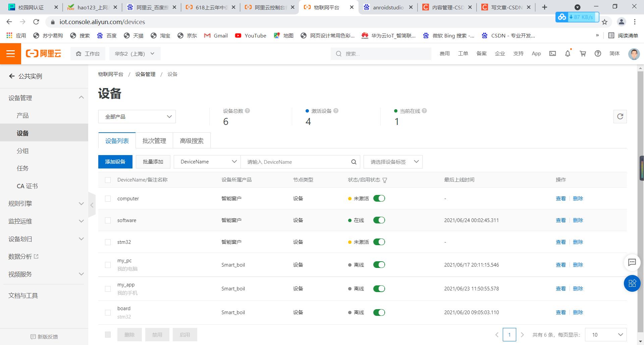Click the info icon beside 当前在线

tap(424, 111)
